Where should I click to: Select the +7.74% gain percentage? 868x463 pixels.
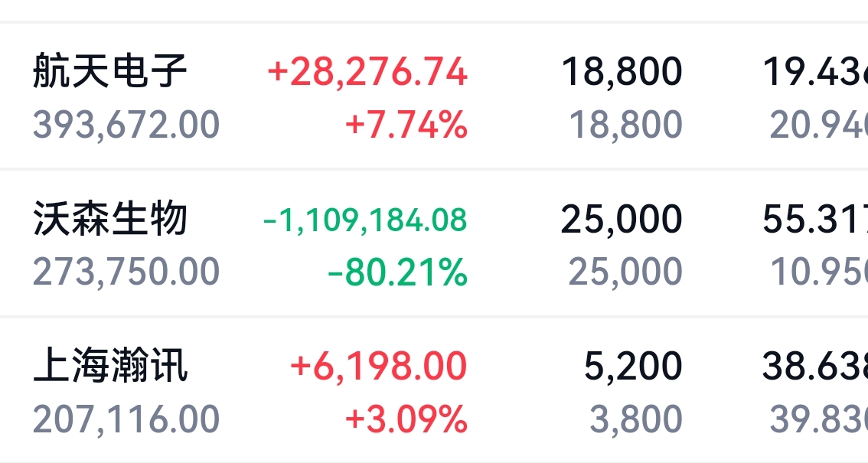point(406,125)
